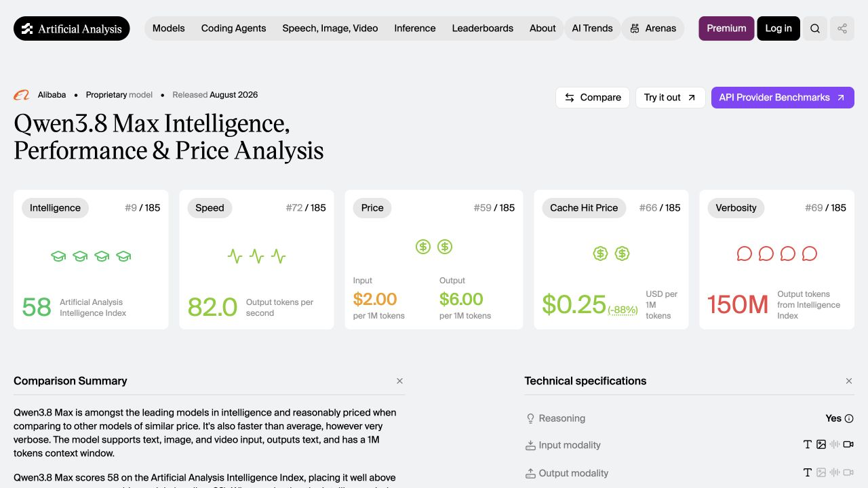Open the Models menu

(x=169, y=28)
